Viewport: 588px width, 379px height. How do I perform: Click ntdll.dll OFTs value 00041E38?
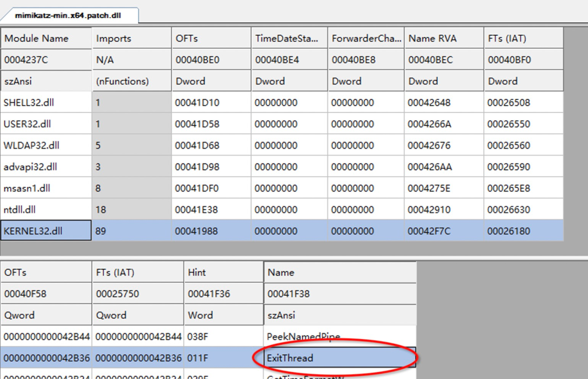point(195,210)
